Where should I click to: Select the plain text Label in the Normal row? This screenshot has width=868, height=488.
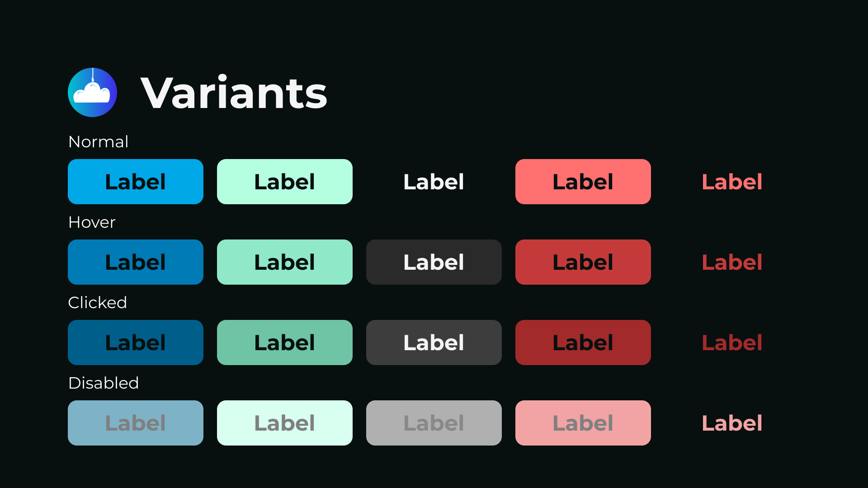pos(434,181)
